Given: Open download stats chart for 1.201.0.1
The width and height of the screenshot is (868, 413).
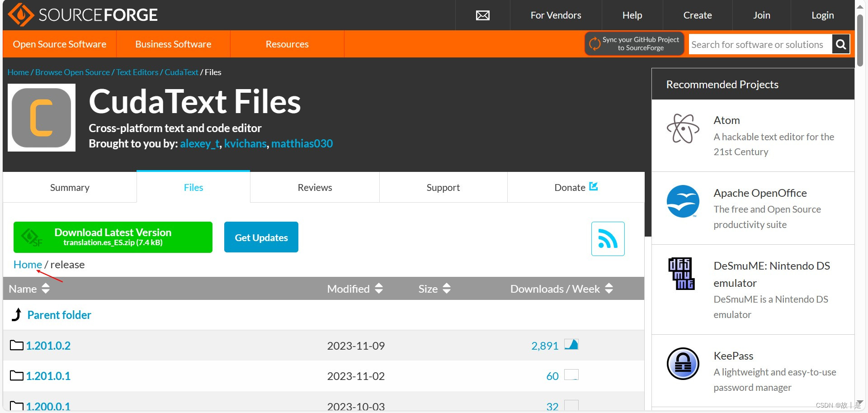Looking at the screenshot, I should [x=571, y=375].
